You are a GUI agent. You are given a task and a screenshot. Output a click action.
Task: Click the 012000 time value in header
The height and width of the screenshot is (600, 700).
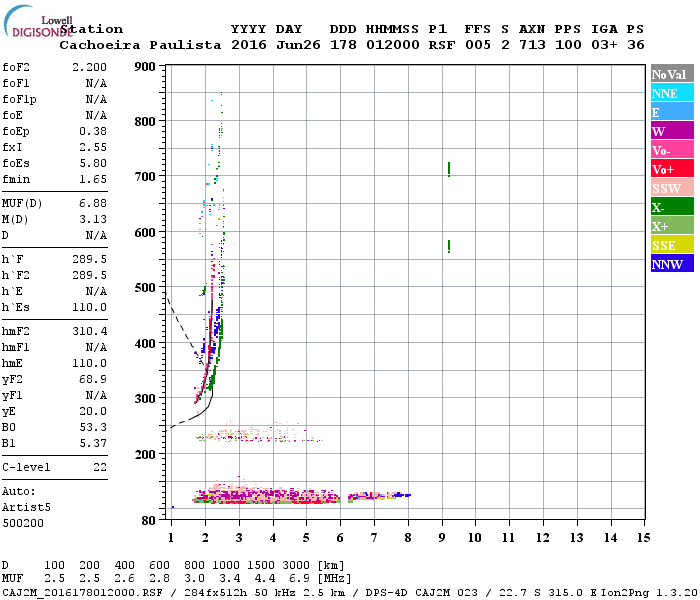click(392, 45)
